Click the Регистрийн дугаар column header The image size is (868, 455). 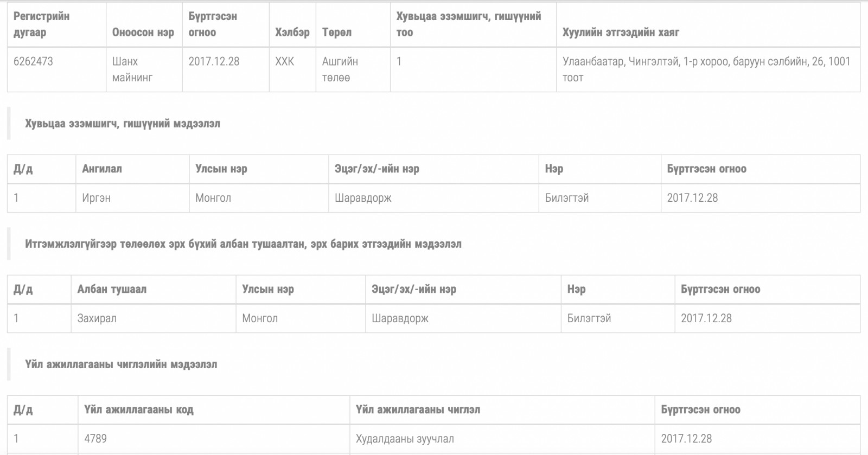[41, 24]
